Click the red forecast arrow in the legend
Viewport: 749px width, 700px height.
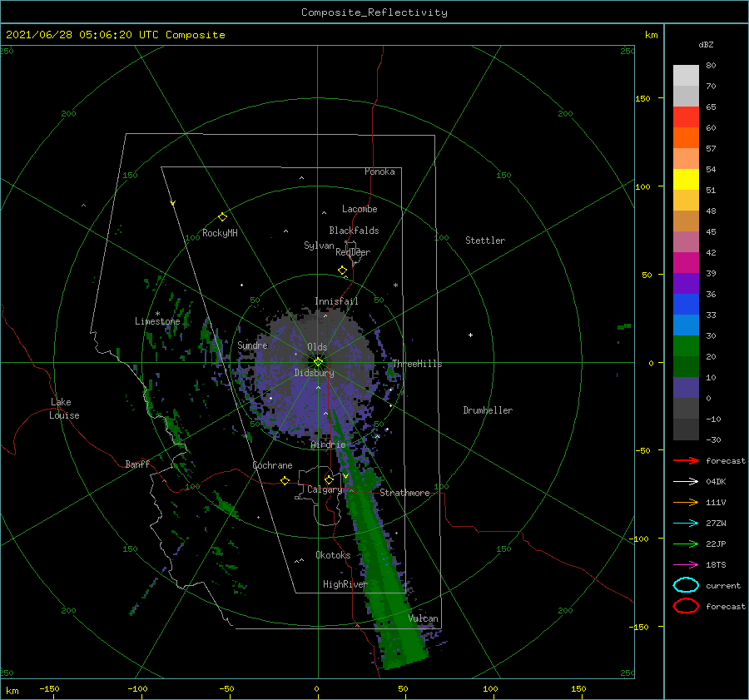[686, 460]
